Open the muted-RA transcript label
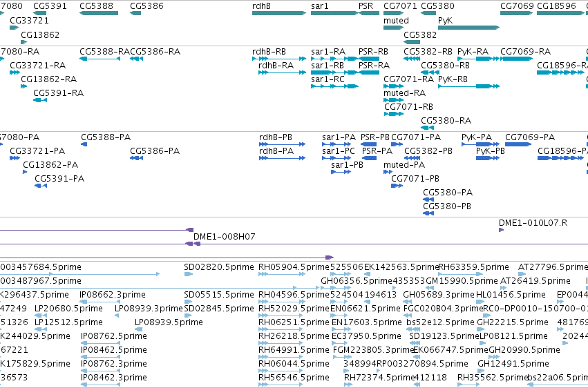Image resolution: width=588 pixels, height=388 pixels. pyautogui.click(x=404, y=93)
